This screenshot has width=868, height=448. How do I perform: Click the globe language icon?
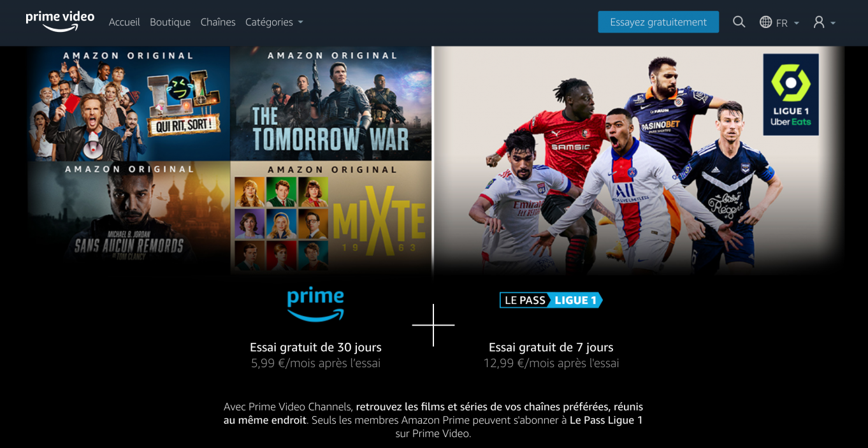pyautogui.click(x=765, y=22)
